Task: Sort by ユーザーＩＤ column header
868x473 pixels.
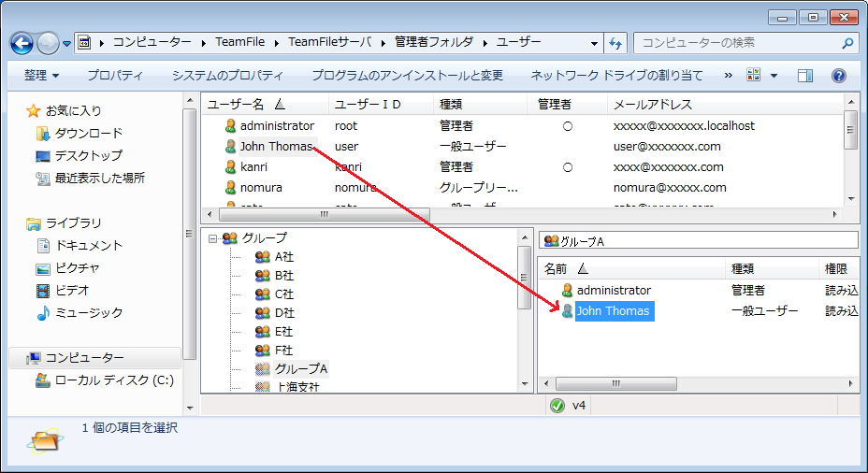Action: pos(368,105)
